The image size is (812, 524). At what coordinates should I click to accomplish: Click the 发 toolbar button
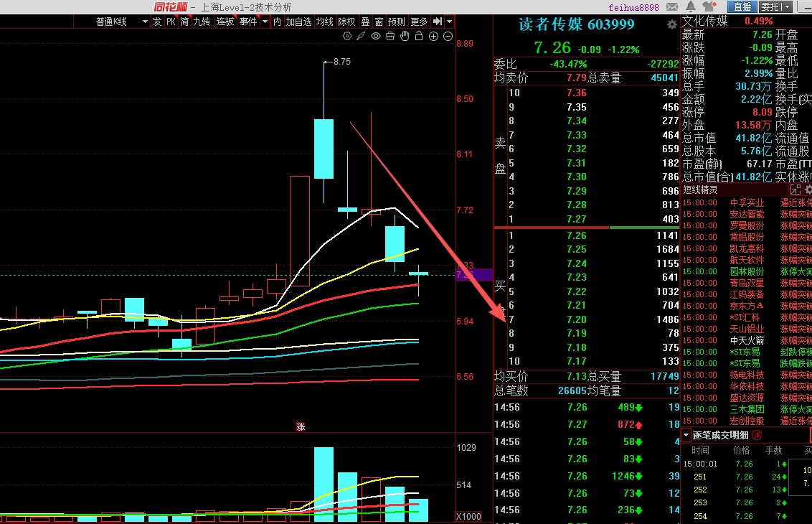click(157, 22)
